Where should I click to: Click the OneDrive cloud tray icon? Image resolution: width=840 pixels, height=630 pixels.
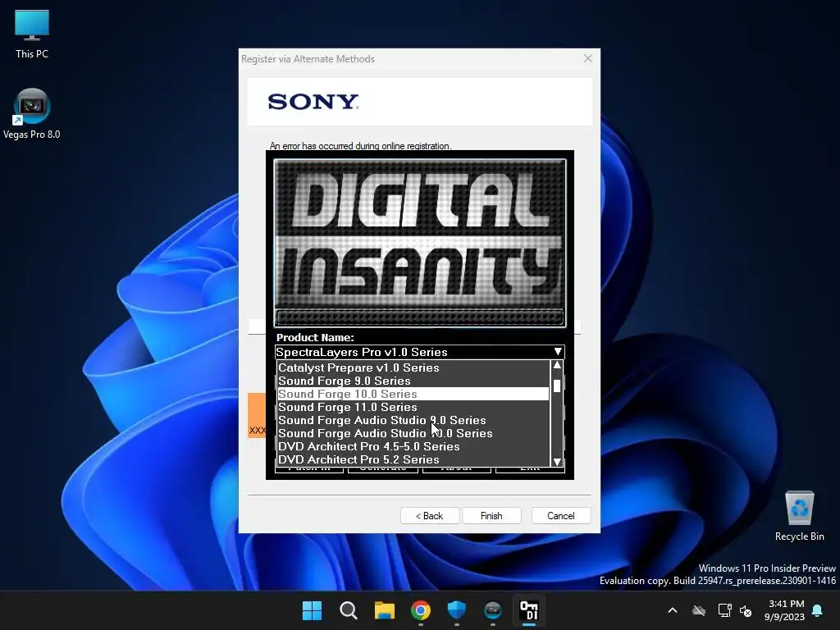tap(699, 610)
